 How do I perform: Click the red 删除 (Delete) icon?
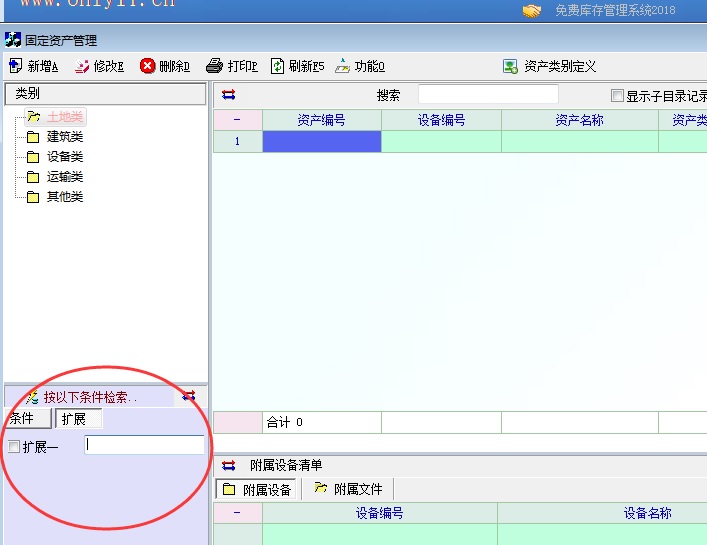pos(148,67)
